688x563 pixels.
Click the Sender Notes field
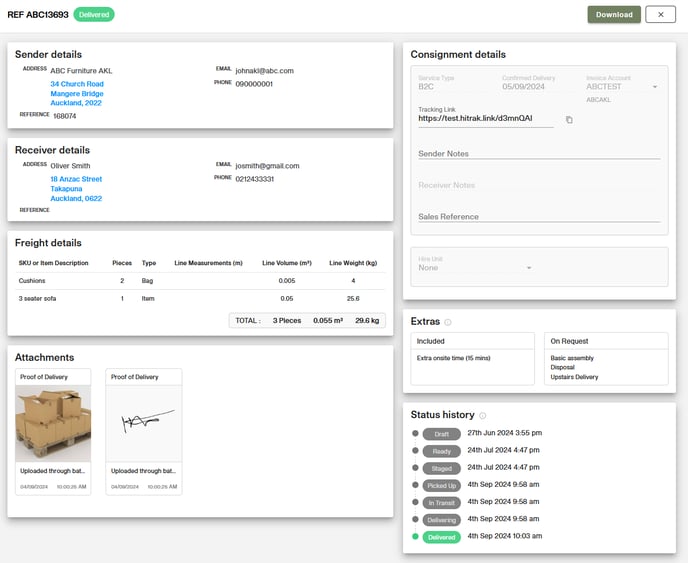coord(539,154)
